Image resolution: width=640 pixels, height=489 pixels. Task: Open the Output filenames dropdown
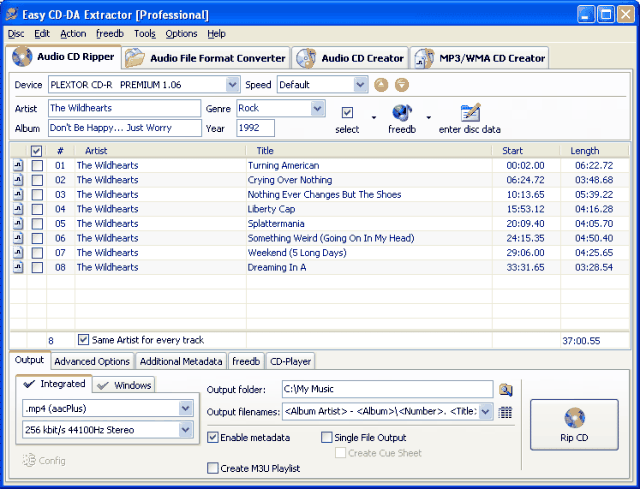point(485,411)
